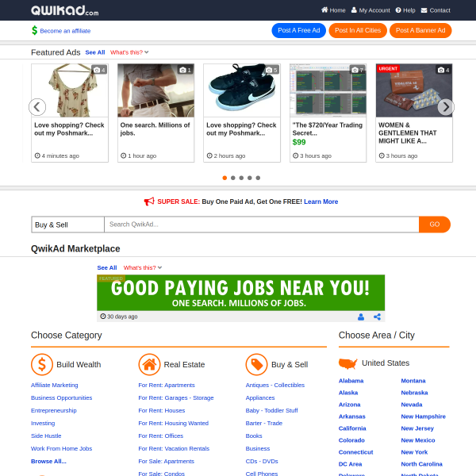Select the fifth carousel page dot
The width and height of the screenshot is (476, 476).
tap(258, 178)
